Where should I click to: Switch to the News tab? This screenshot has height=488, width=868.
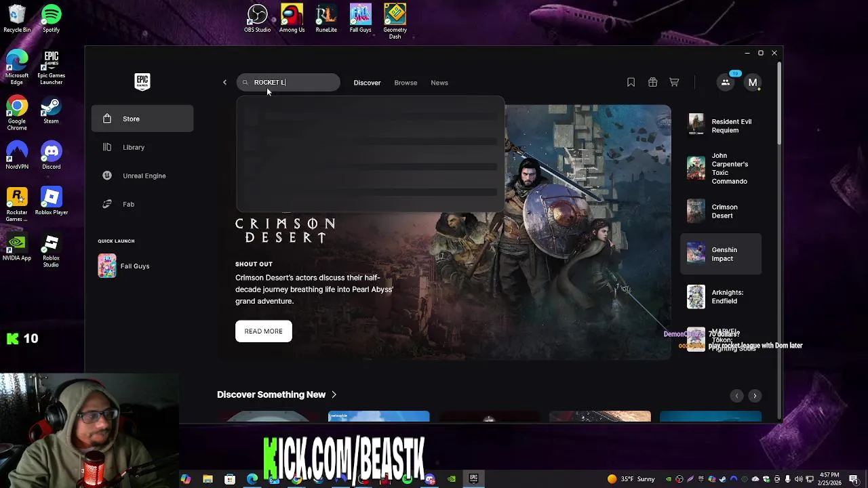coord(439,83)
